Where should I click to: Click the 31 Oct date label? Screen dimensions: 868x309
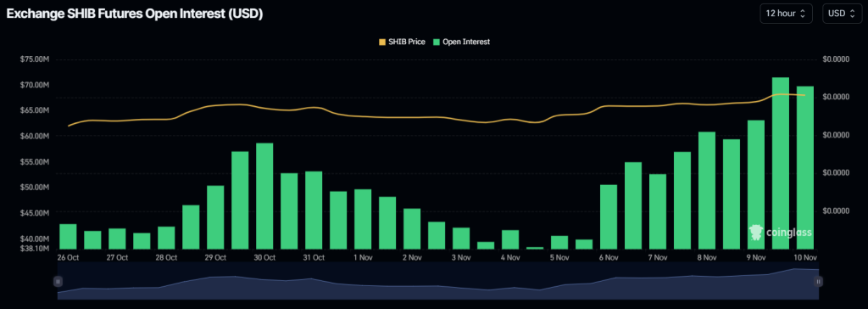click(x=314, y=257)
